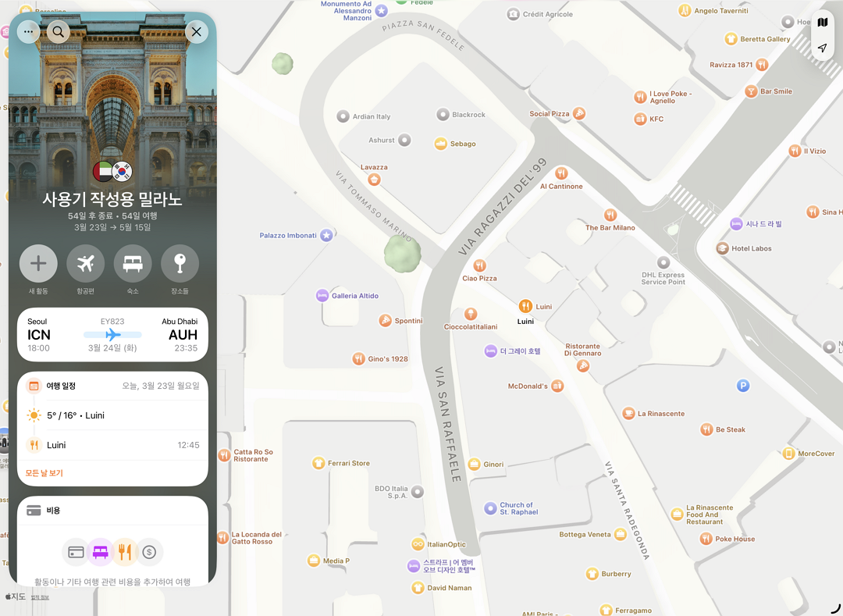This screenshot has height=616, width=843.
Task: Select the Galleria Altido hotel marker
Action: [322, 295]
